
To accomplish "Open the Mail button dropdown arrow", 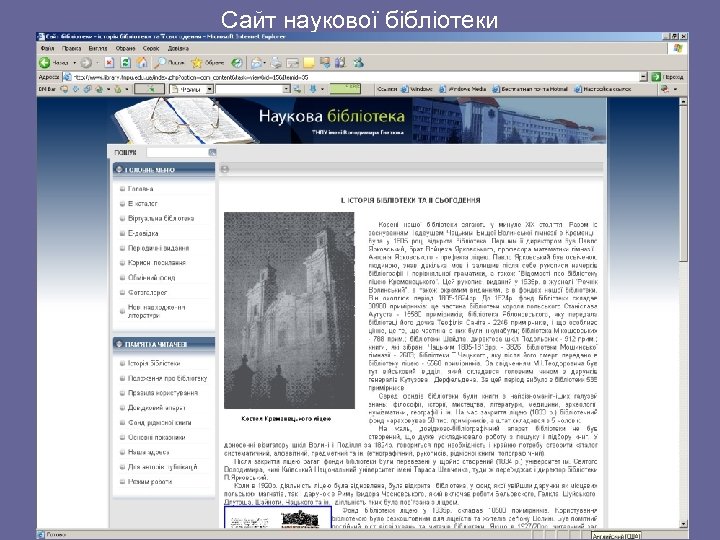I will (x=264, y=63).
